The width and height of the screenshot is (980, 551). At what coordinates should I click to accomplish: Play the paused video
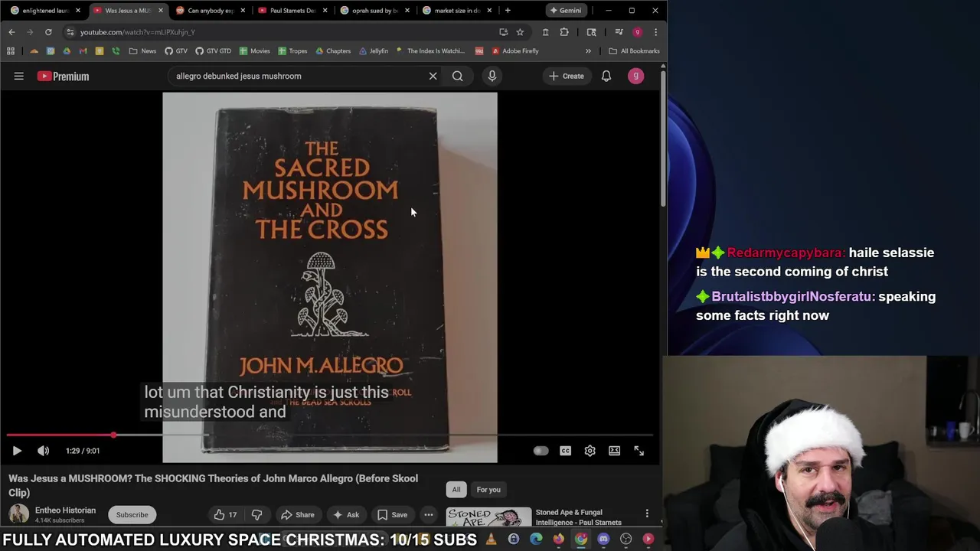click(x=17, y=451)
